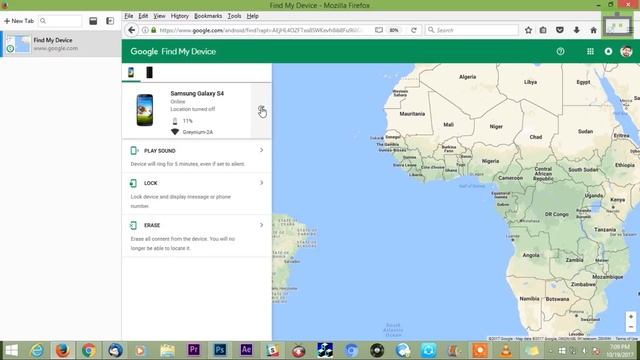This screenshot has height=360, width=640.
Task: Open Google notifications icon
Action: point(608,51)
